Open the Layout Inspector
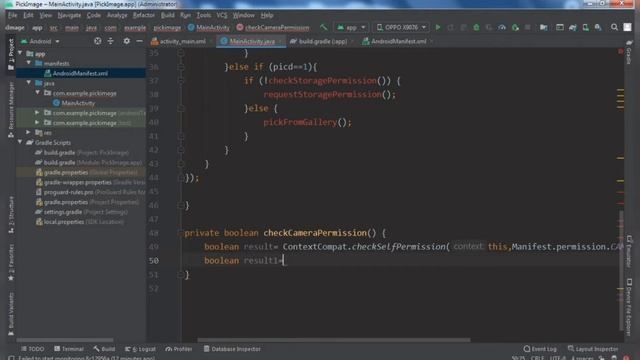The width and height of the screenshot is (640, 360). (593, 349)
